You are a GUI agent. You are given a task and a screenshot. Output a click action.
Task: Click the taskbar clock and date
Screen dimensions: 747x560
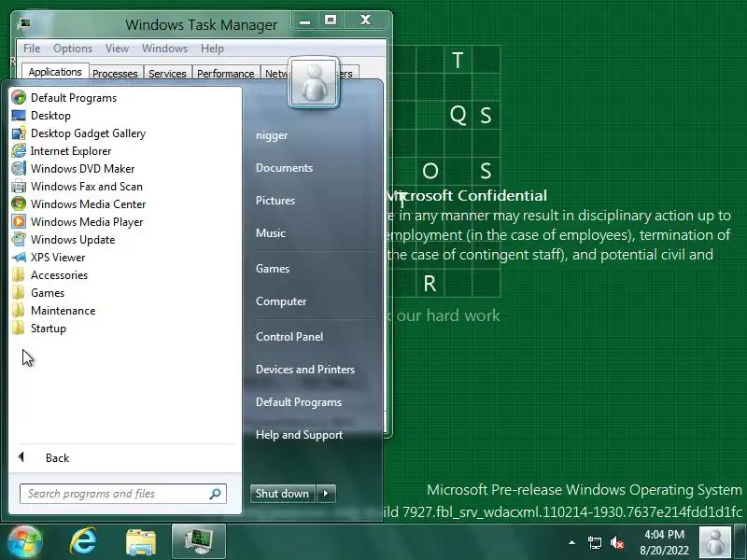pyautogui.click(x=664, y=542)
